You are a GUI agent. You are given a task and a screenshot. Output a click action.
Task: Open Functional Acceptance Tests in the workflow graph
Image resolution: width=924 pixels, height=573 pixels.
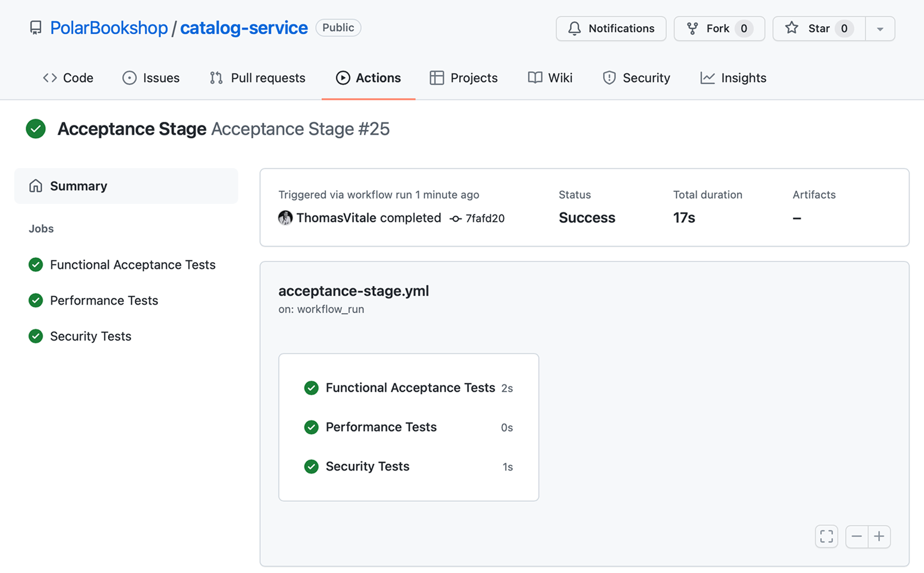410,388
